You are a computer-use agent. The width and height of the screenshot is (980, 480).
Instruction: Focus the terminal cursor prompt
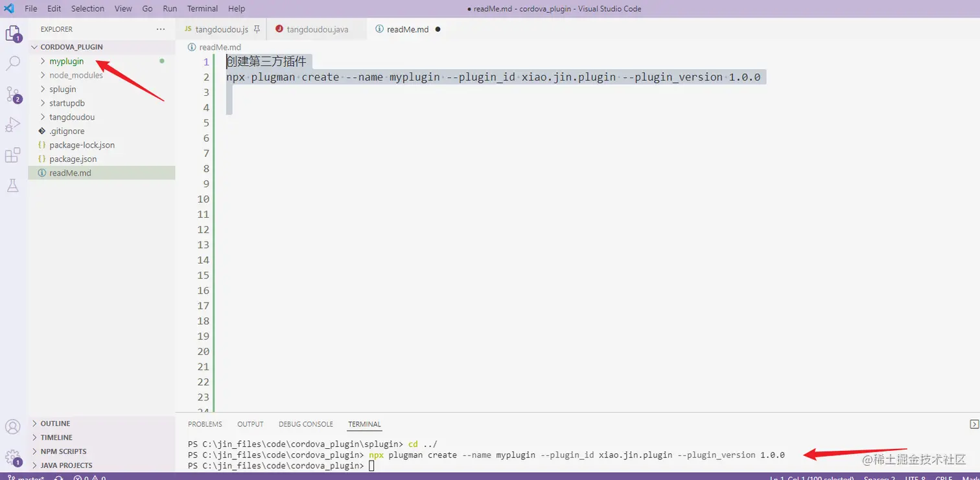pyautogui.click(x=371, y=466)
